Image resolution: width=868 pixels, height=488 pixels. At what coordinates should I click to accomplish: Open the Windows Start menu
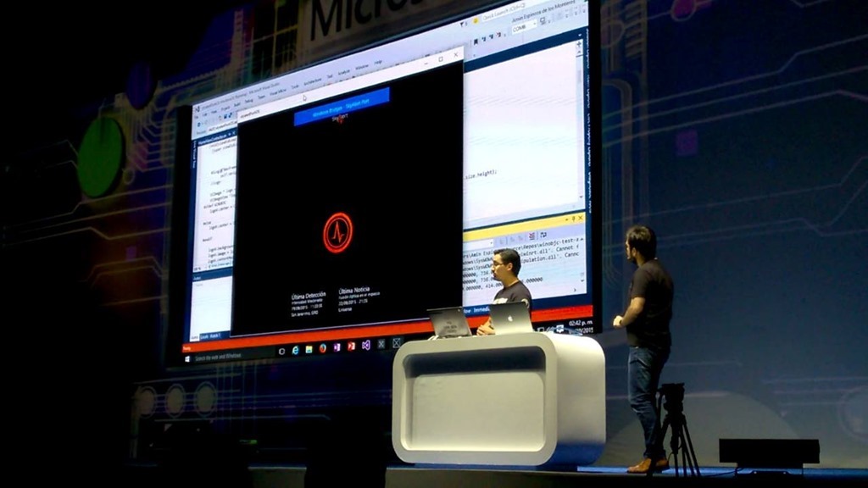click(187, 358)
